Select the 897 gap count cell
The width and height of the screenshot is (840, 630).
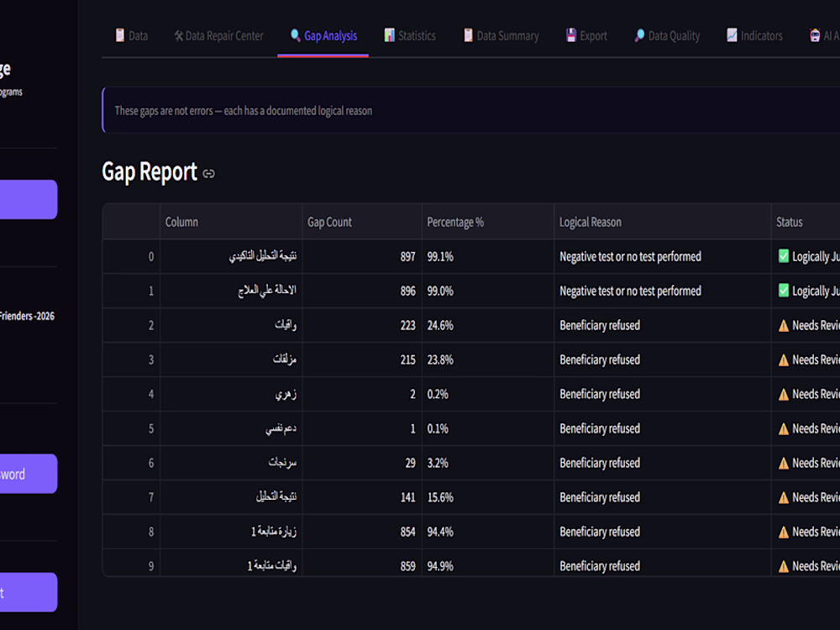361,256
